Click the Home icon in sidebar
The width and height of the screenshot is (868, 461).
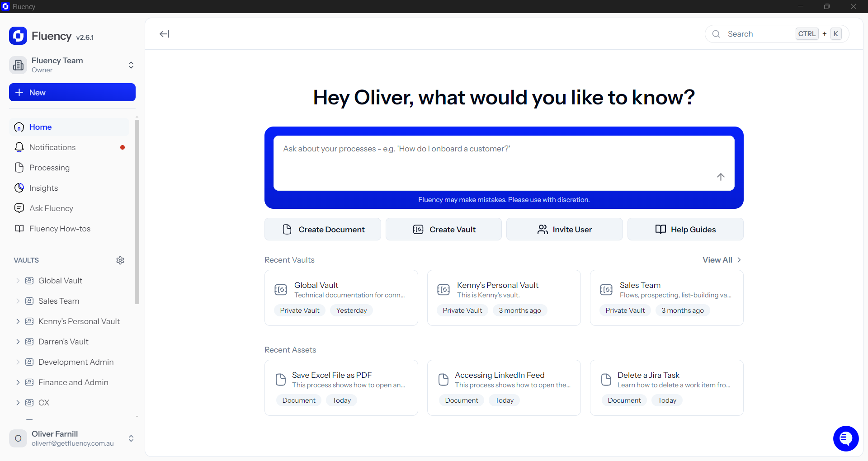(19, 127)
